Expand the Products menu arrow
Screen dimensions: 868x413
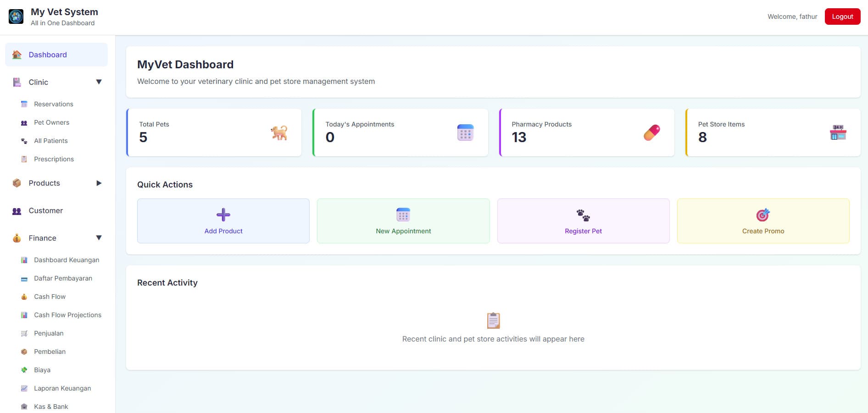click(x=99, y=183)
